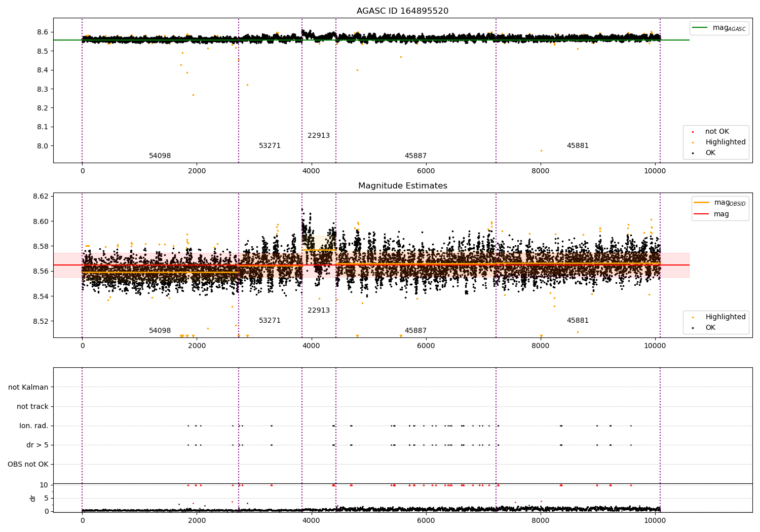Click obsid label 53271 in Magnitude Estimates plot

tap(270, 321)
